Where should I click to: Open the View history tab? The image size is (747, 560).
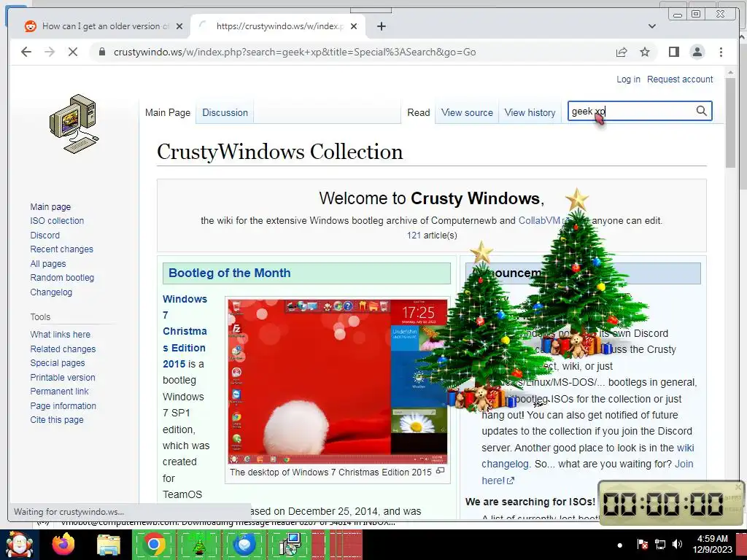click(530, 113)
